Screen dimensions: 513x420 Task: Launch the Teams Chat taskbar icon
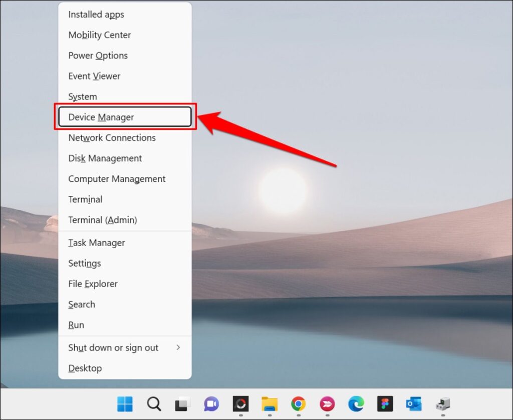tap(211, 404)
